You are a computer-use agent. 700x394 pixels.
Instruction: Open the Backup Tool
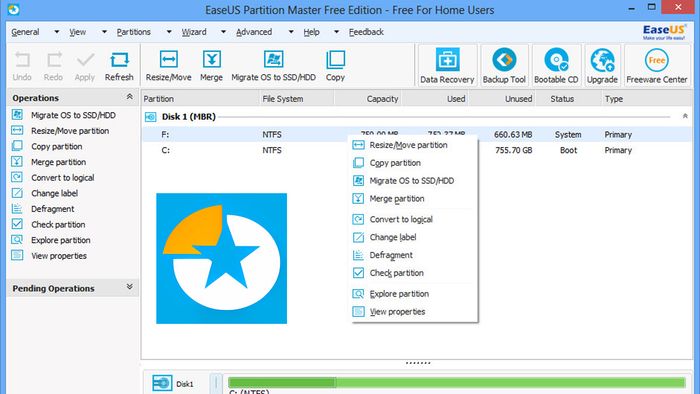coord(504,66)
